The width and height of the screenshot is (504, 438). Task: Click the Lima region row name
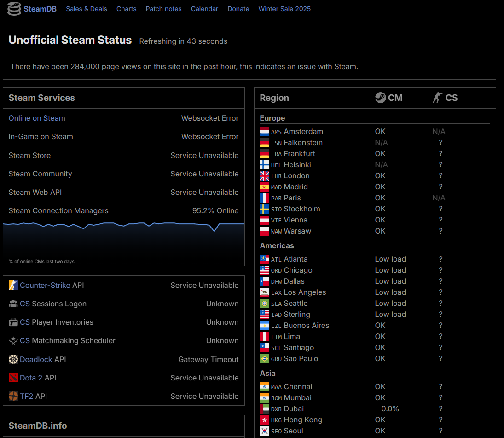point(292,336)
